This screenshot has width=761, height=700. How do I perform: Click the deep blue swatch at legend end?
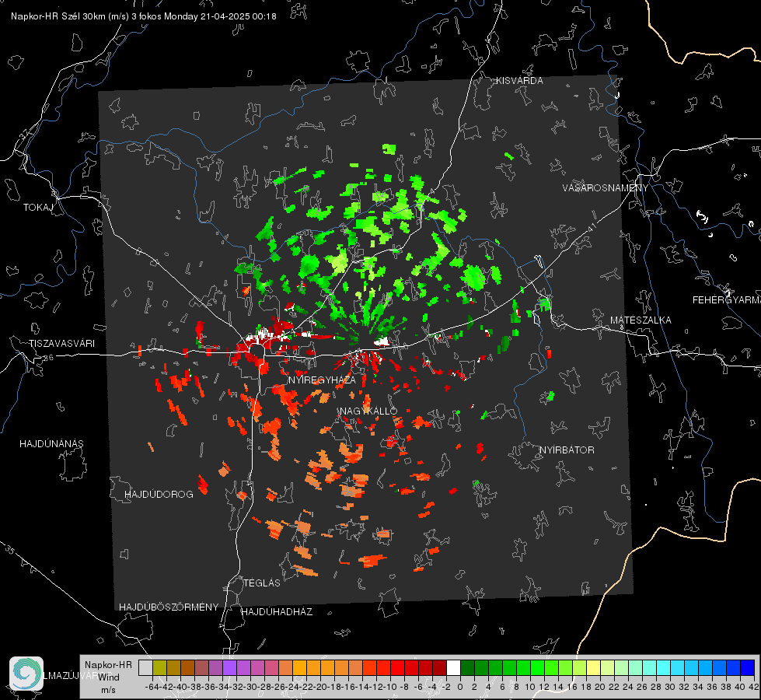point(748,667)
